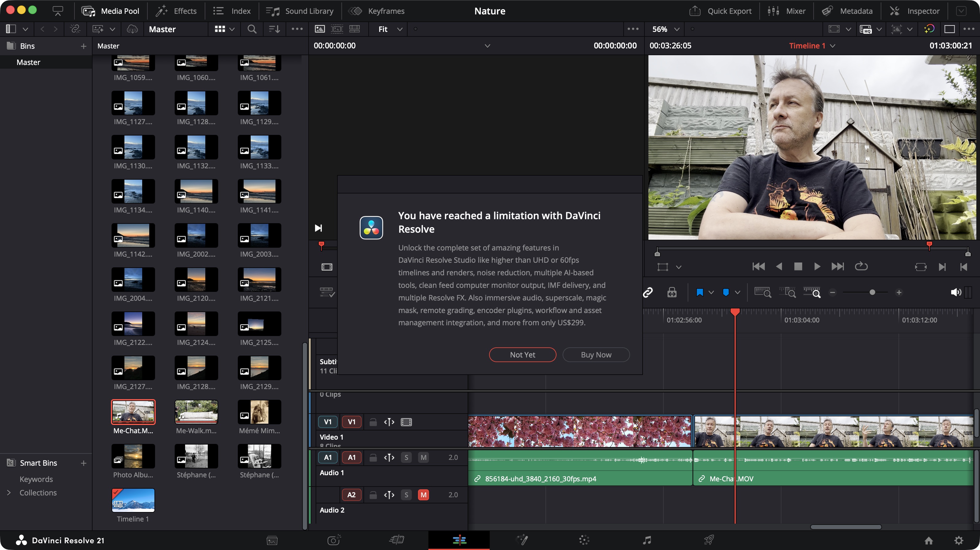Open the Effects panel
Image resolution: width=980 pixels, height=550 pixels.
pos(176,11)
